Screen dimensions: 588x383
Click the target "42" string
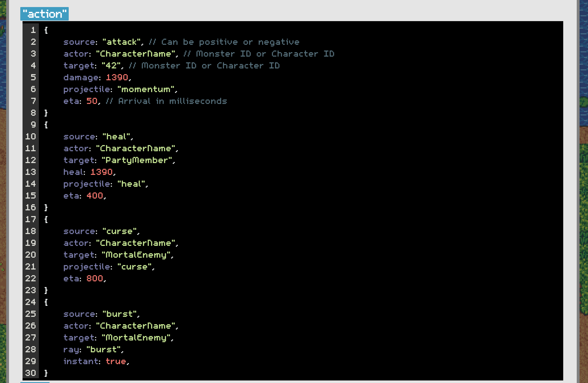coord(111,66)
